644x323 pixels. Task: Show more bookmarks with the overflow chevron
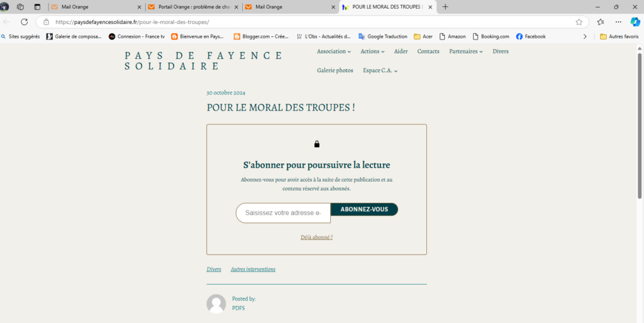(585, 36)
